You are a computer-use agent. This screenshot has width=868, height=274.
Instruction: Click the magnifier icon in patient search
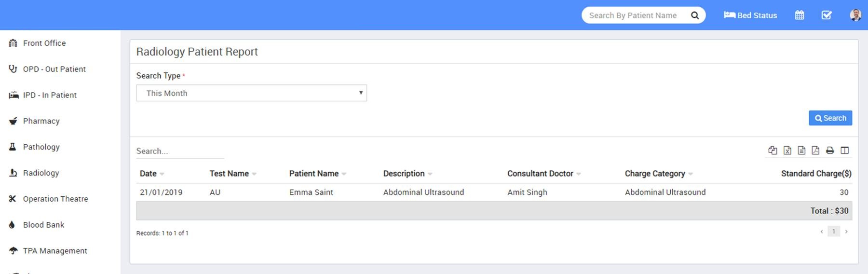(x=695, y=15)
